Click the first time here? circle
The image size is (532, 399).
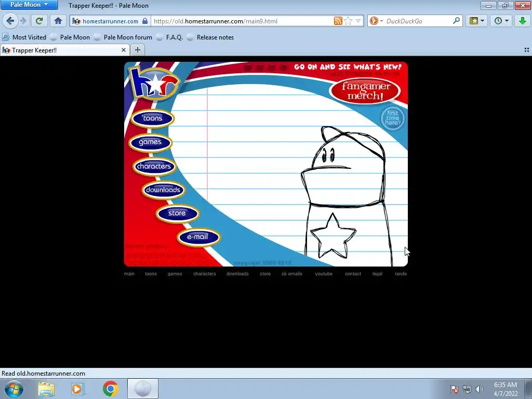click(x=393, y=118)
